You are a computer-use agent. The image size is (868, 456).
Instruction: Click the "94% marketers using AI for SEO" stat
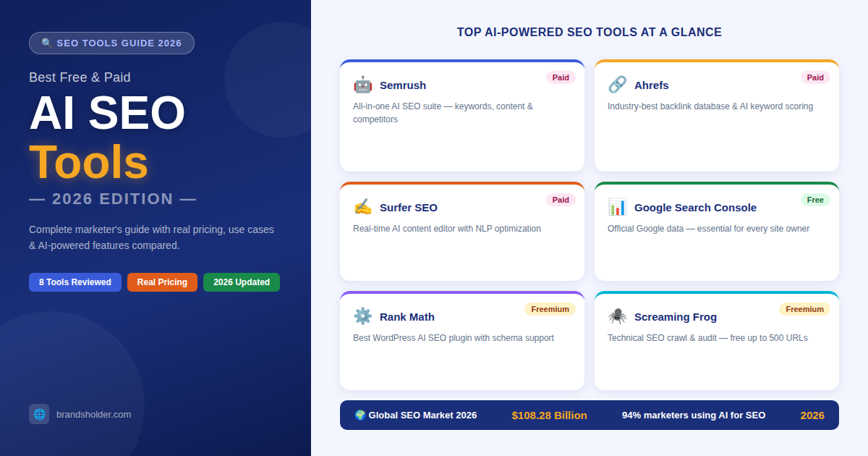pos(694,415)
